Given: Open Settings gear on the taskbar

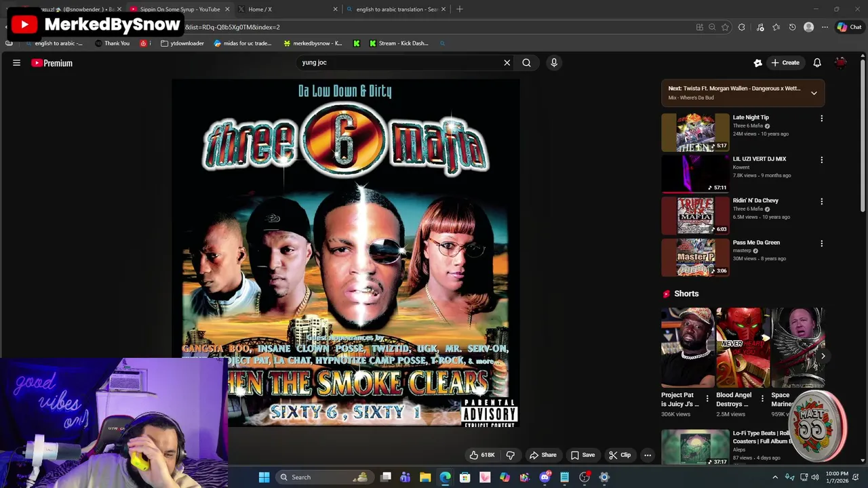Looking at the screenshot, I should (x=604, y=477).
